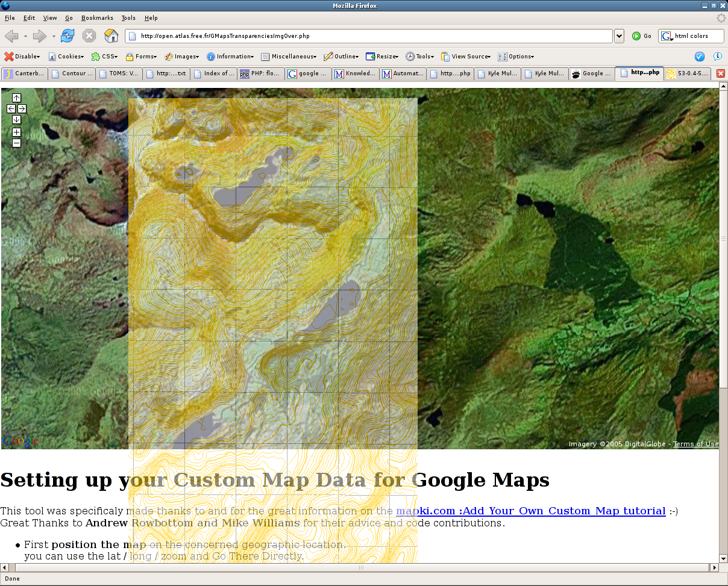This screenshot has width=728, height=586.
Task: Click the horizontal scrollbar left arrow
Action: pyautogui.click(x=4, y=567)
